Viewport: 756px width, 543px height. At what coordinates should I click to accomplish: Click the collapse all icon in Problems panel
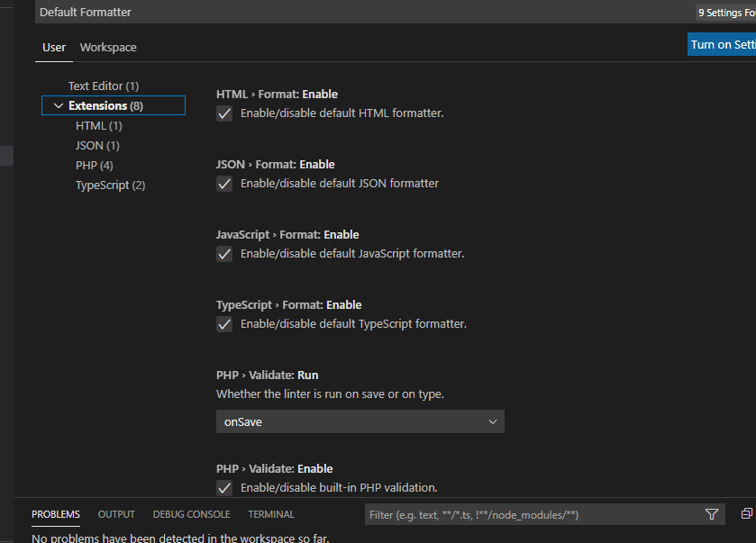746,513
